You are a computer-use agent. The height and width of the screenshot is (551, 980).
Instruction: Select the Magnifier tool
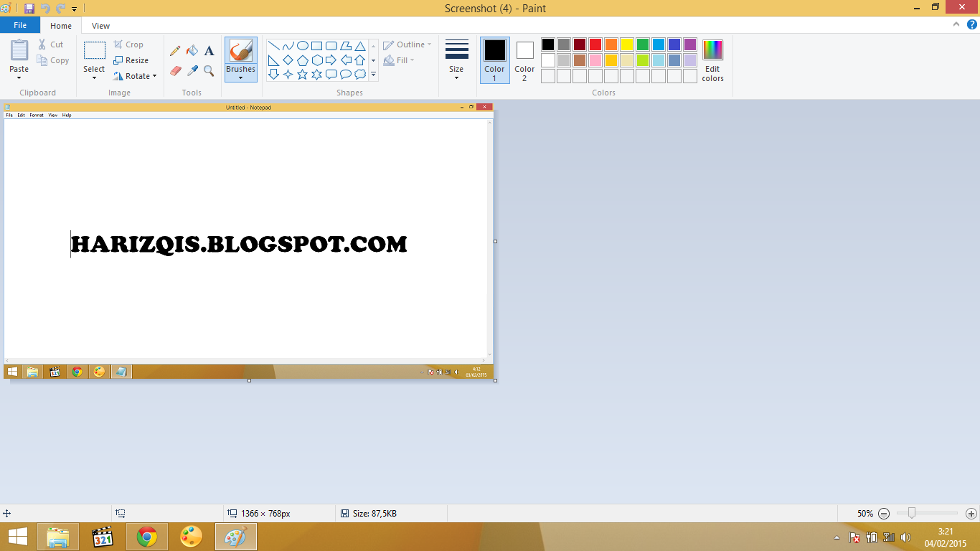[x=209, y=70]
